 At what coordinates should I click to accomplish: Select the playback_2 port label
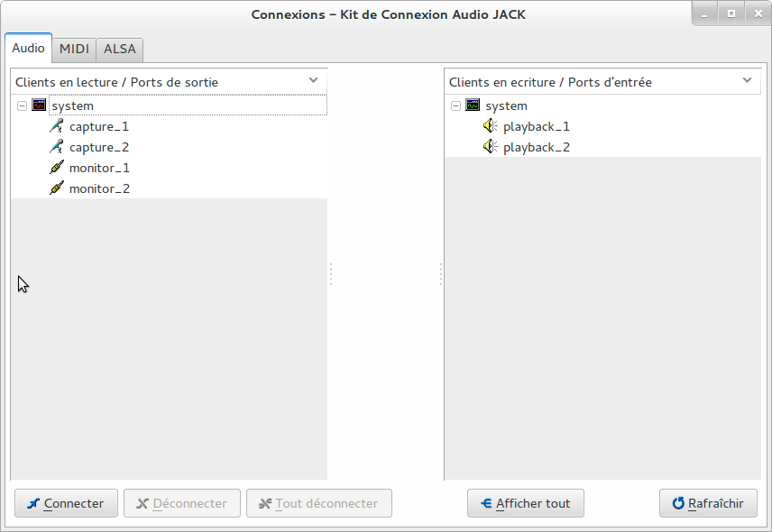(x=536, y=147)
